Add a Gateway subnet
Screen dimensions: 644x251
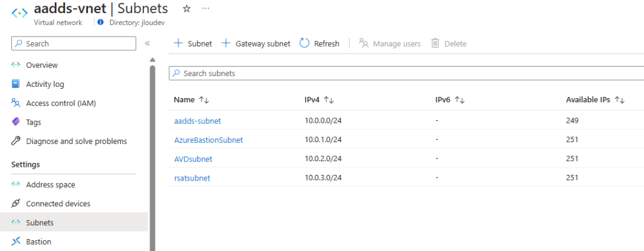[x=256, y=43]
